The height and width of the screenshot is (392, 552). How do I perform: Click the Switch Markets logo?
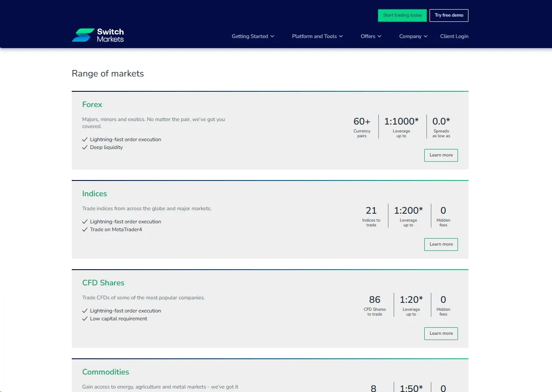click(98, 35)
